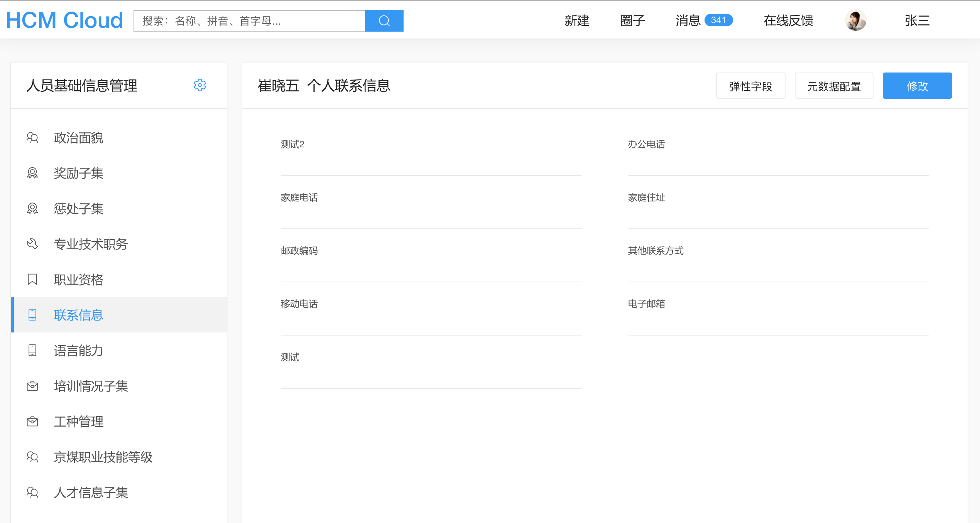Click the 语言能力 sidebar icon
The width and height of the screenshot is (980, 523).
pos(32,351)
